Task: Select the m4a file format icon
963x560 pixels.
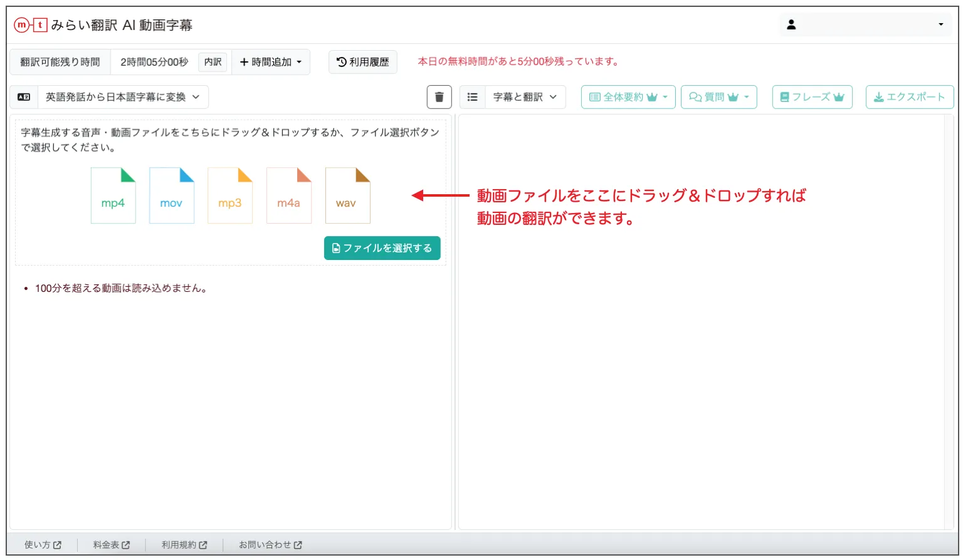Action: click(x=289, y=195)
